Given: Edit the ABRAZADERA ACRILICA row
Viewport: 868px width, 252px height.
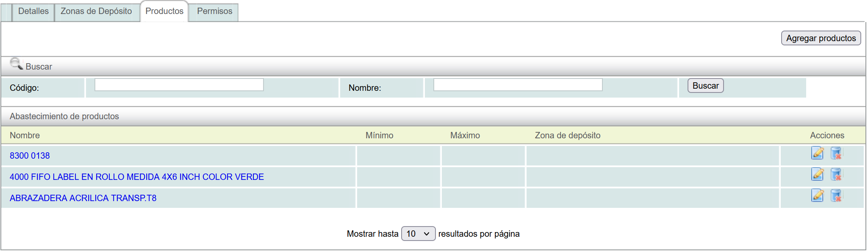Looking at the screenshot, I should coord(817,196).
